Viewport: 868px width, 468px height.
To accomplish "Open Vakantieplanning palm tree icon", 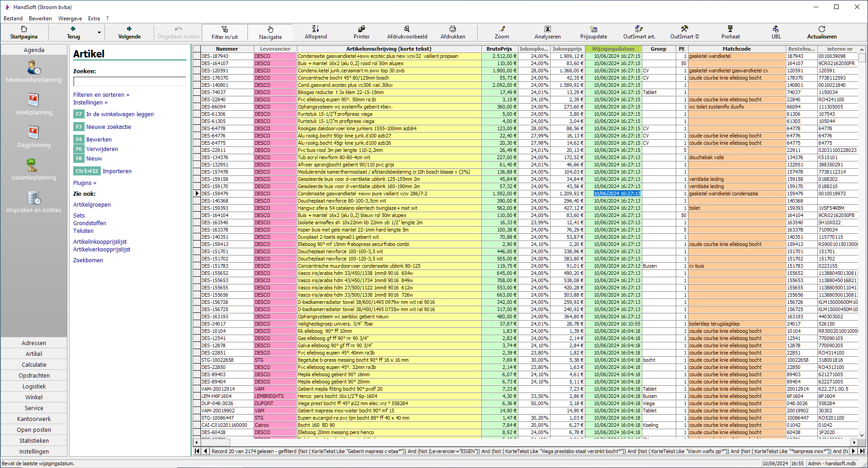I will (32, 165).
